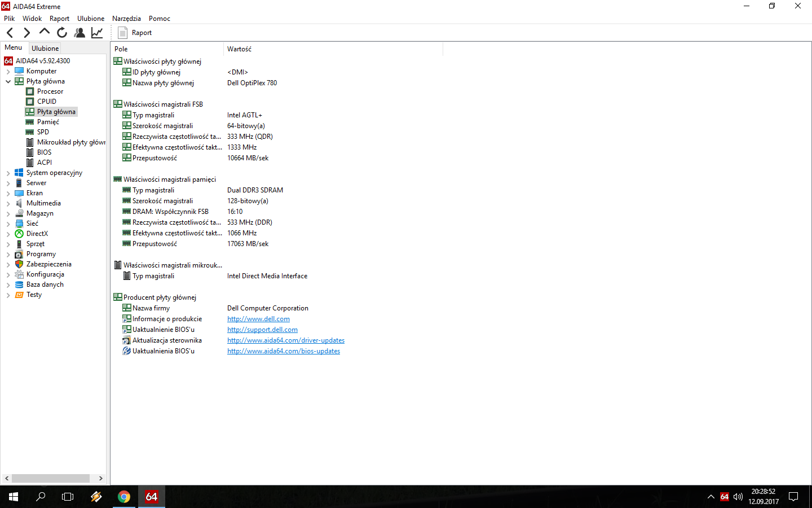Viewport: 812px width, 508px height.
Task: Click the Wartość column header
Action: (333, 49)
